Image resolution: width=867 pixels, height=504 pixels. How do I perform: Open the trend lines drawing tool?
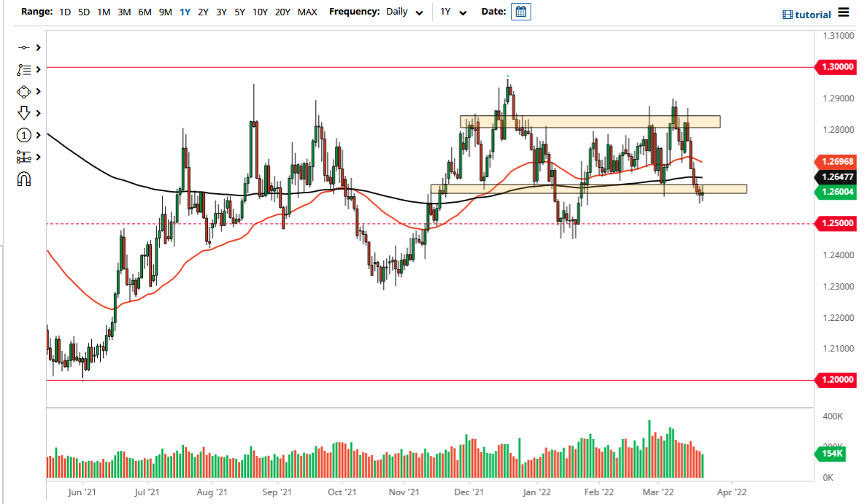click(x=24, y=69)
